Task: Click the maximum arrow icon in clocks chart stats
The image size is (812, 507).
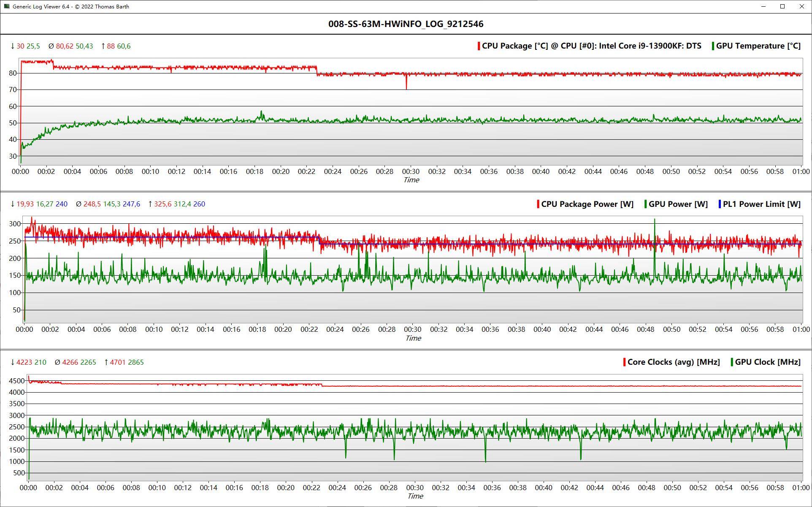Action: click(106, 362)
